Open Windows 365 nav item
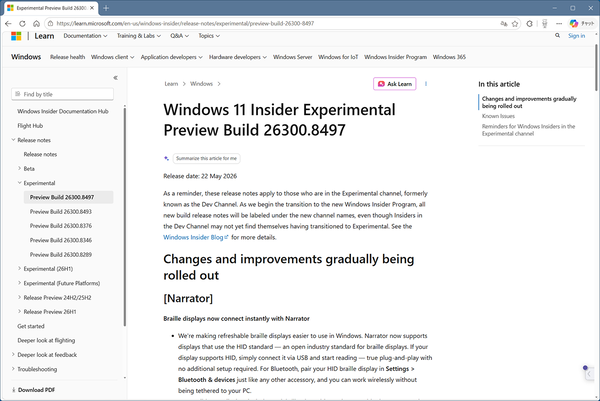Screen dimensions: 600x401 (449, 57)
